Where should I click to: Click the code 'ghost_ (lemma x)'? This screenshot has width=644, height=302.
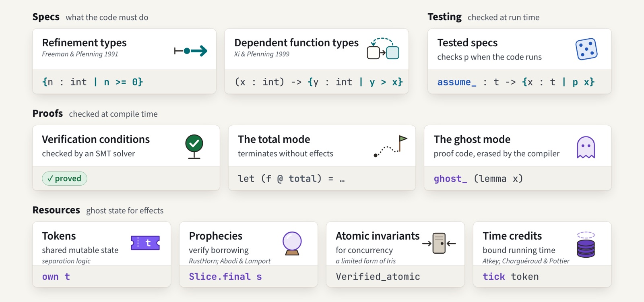(478, 179)
